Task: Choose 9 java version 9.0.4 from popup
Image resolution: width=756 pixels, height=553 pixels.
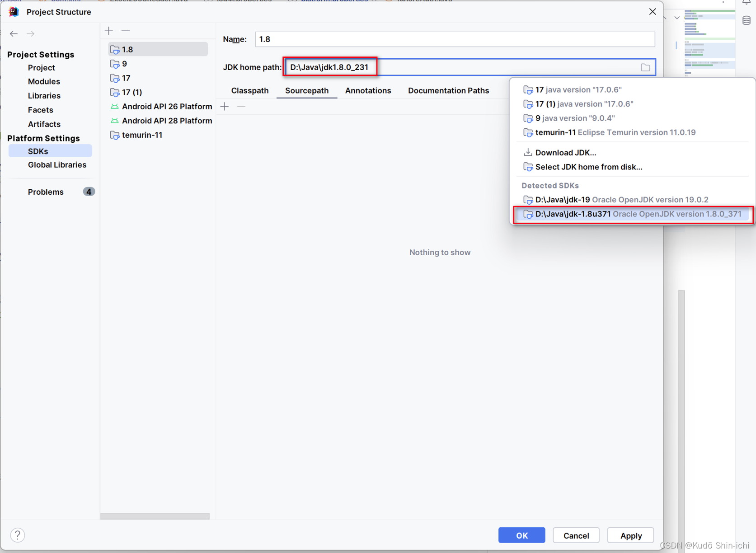Action: click(x=633, y=118)
